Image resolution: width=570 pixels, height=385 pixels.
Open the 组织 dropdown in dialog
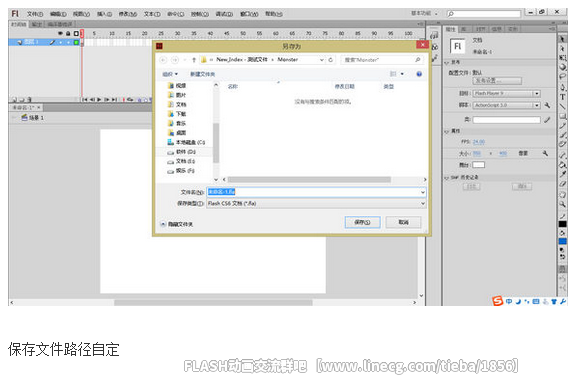tap(170, 74)
